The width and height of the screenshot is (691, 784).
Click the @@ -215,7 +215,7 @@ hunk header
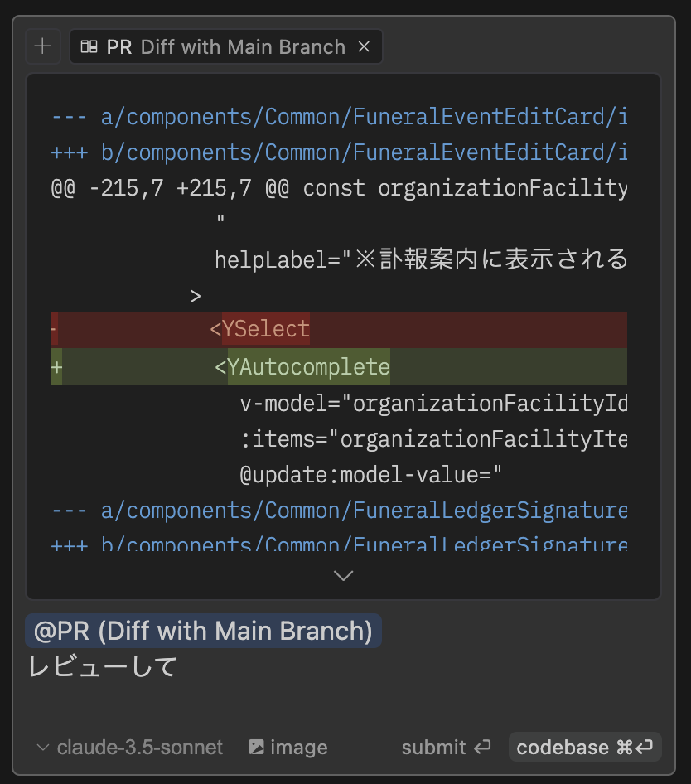click(339, 188)
